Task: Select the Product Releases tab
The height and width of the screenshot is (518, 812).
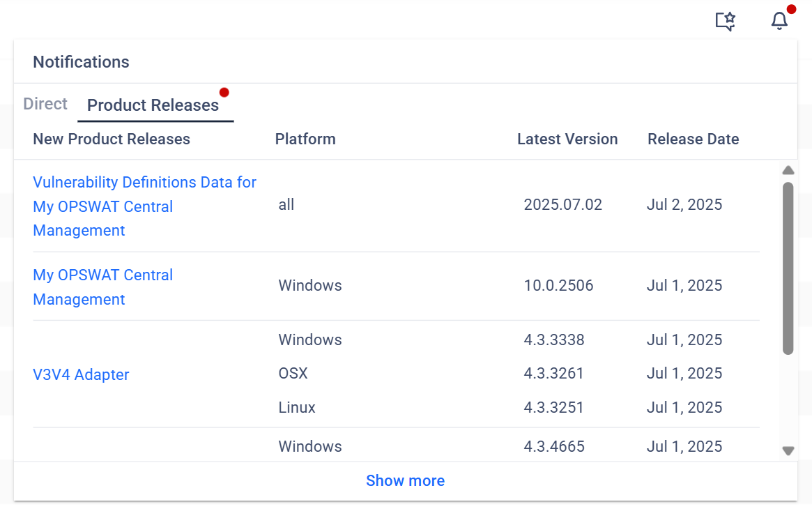Action: [153, 105]
